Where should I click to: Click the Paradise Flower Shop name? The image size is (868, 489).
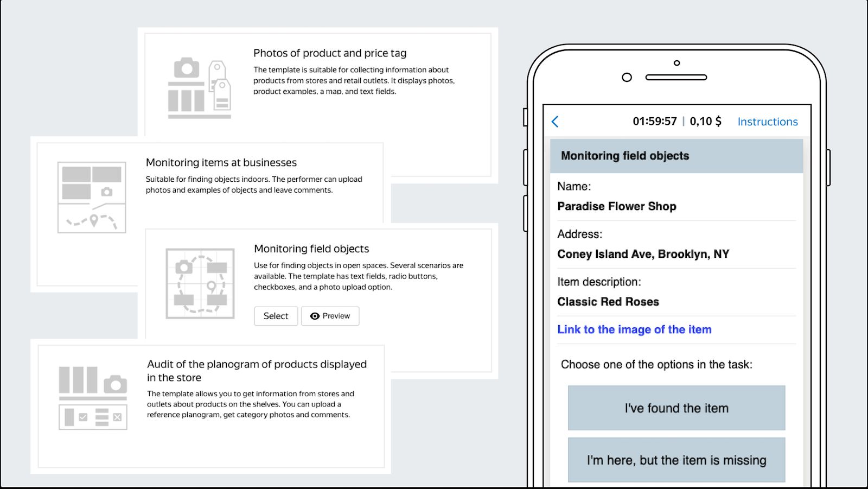coord(617,206)
